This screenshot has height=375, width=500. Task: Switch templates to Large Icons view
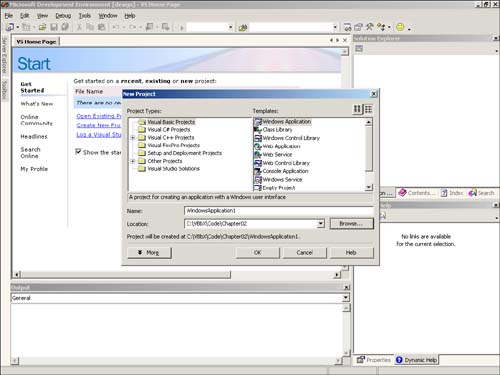357,109
